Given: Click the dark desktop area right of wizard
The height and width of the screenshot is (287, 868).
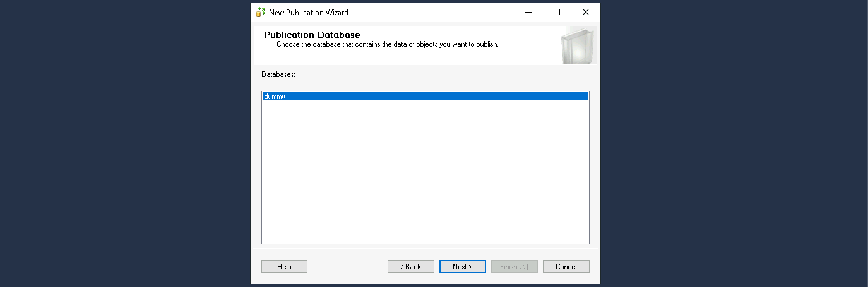Looking at the screenshot, I should (x=732, y=145).
